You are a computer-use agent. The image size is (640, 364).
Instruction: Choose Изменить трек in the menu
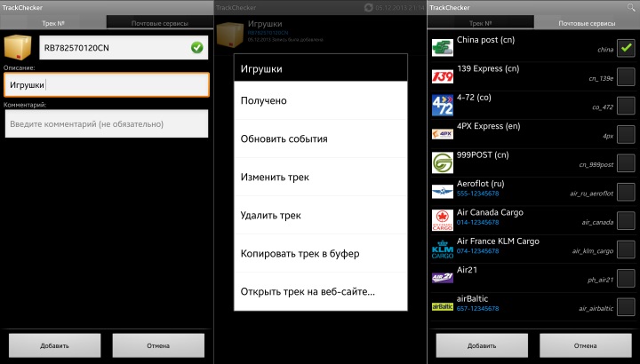tap(320, 177)
